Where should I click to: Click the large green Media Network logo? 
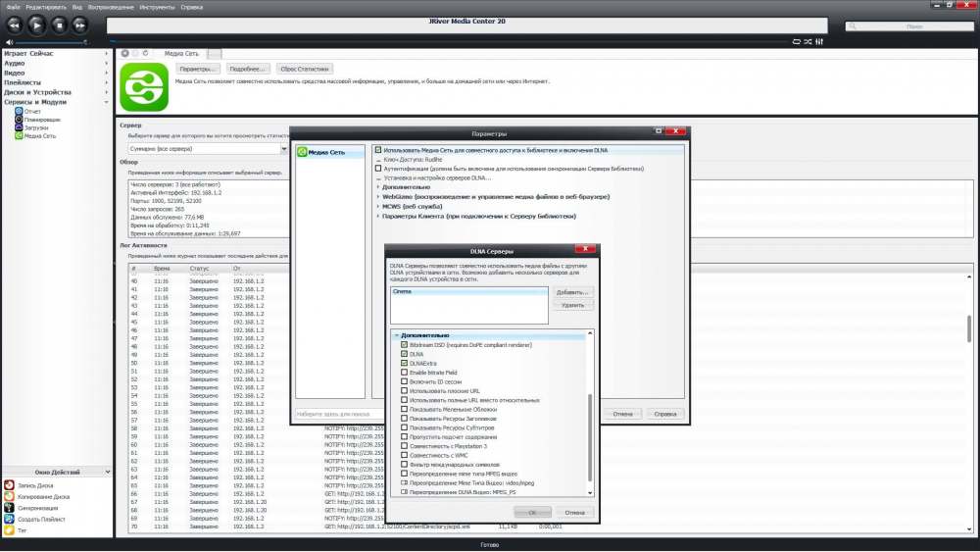click(144, 87)
